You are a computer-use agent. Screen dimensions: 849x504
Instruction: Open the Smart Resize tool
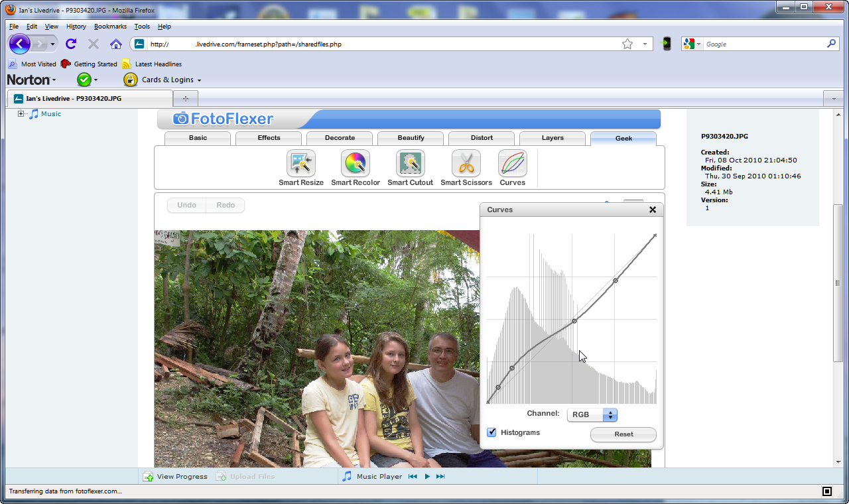301,163
